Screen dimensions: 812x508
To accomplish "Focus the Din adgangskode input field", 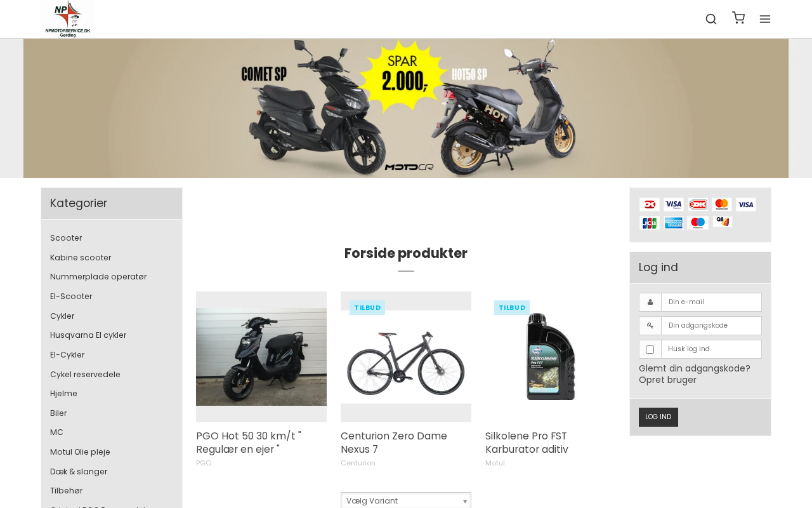I will click(711, 326).
